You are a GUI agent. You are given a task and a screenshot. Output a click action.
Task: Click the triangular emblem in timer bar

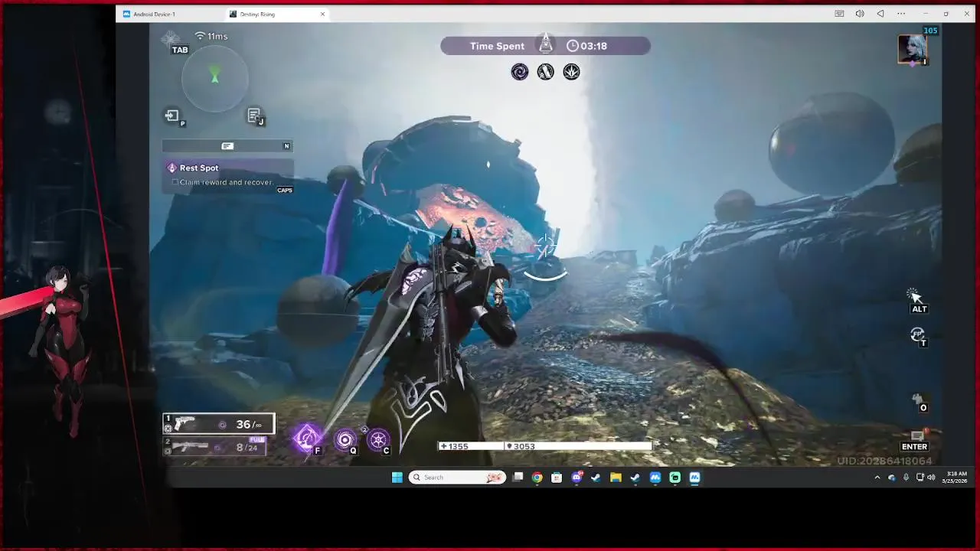(x=546, y=43)
